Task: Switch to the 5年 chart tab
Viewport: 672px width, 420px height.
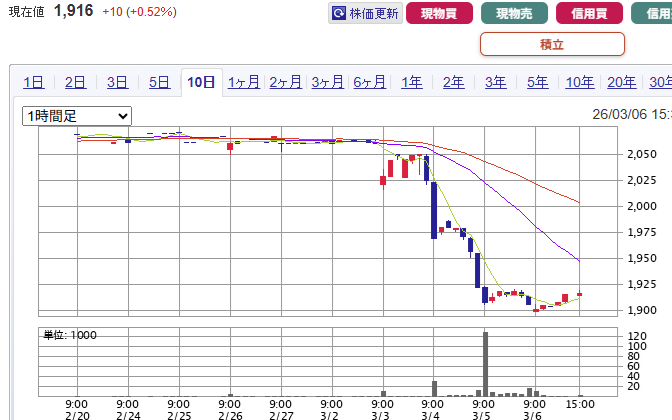Action: tap(538, 83)
